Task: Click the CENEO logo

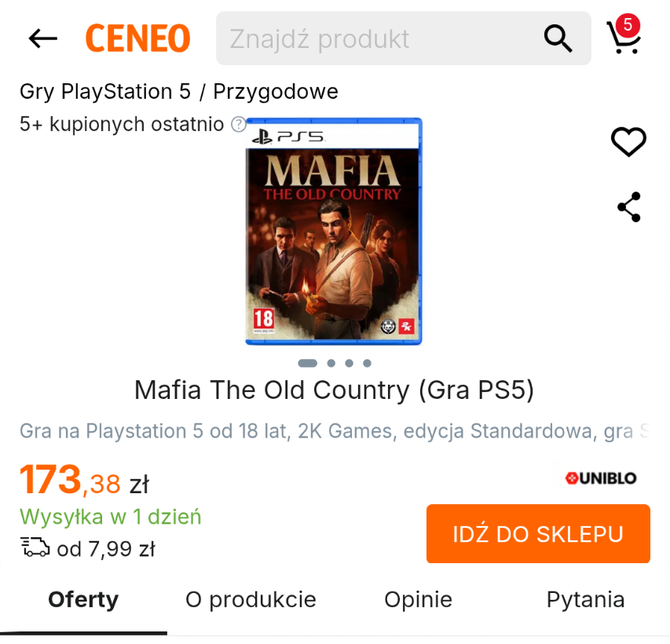Action: [x=137, y=38]
